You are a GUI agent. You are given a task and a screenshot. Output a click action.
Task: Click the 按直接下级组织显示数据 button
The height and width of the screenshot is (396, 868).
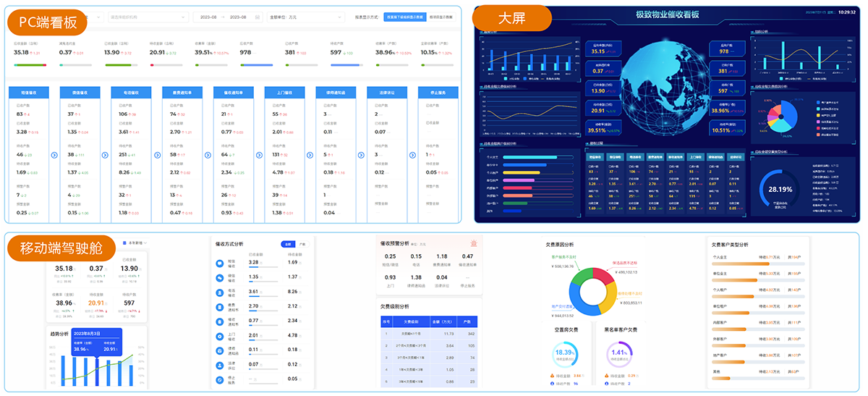(x=404, y=17)
